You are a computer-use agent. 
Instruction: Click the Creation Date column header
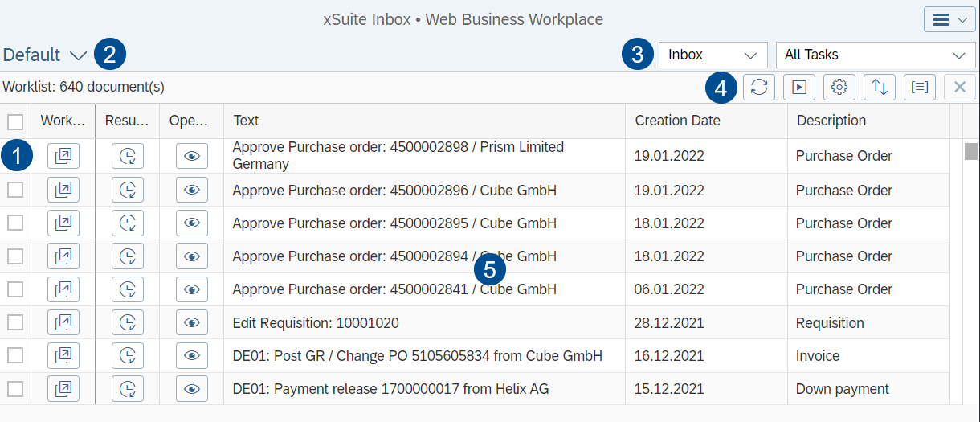point(677,121)
